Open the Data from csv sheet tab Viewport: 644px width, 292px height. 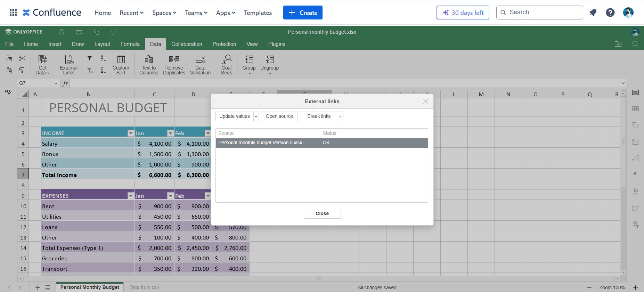(x=144, y=287)
